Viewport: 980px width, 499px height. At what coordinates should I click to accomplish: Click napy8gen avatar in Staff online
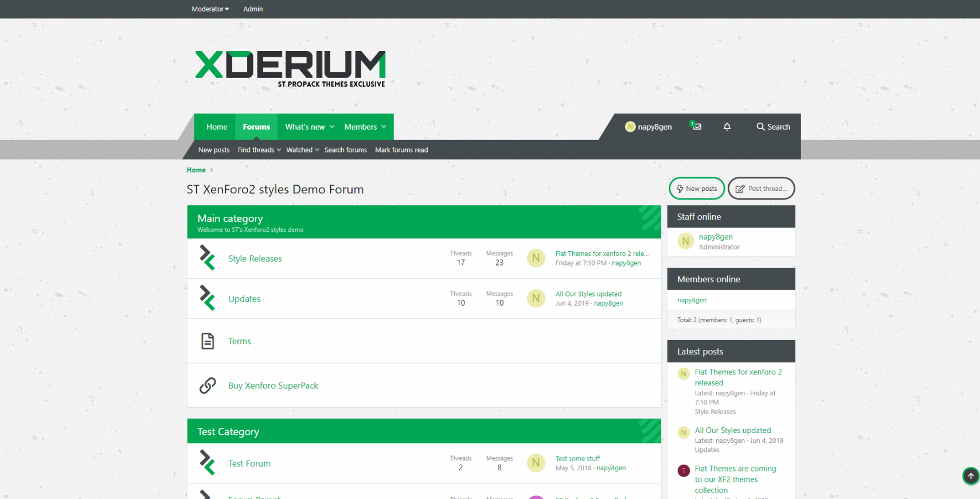[x=686, y=241]
